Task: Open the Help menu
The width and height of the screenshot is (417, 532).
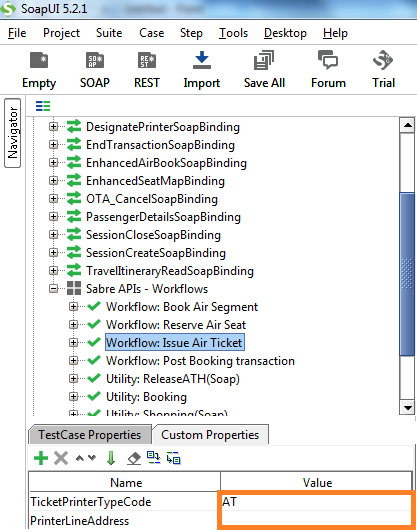Action: tap(335, 33)
